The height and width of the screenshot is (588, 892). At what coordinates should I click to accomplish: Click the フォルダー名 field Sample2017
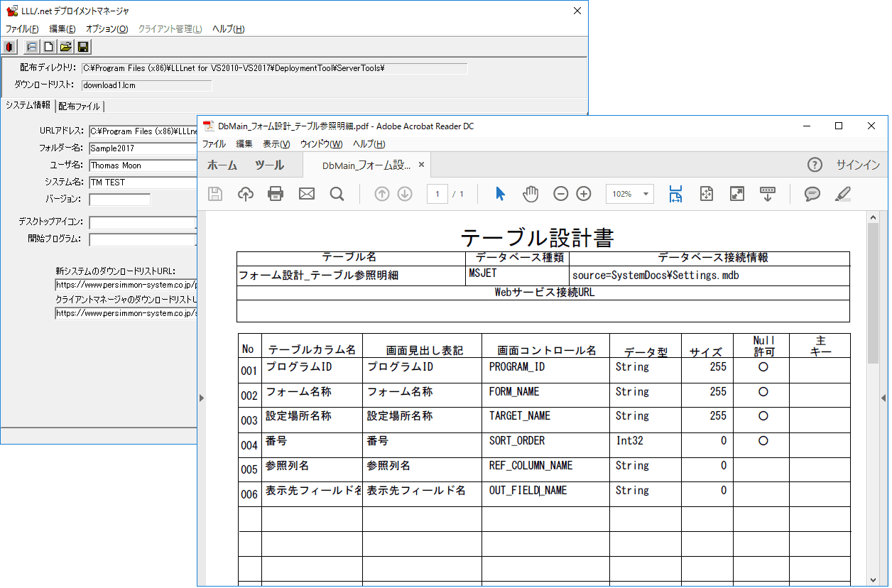(x=143, y=148)
